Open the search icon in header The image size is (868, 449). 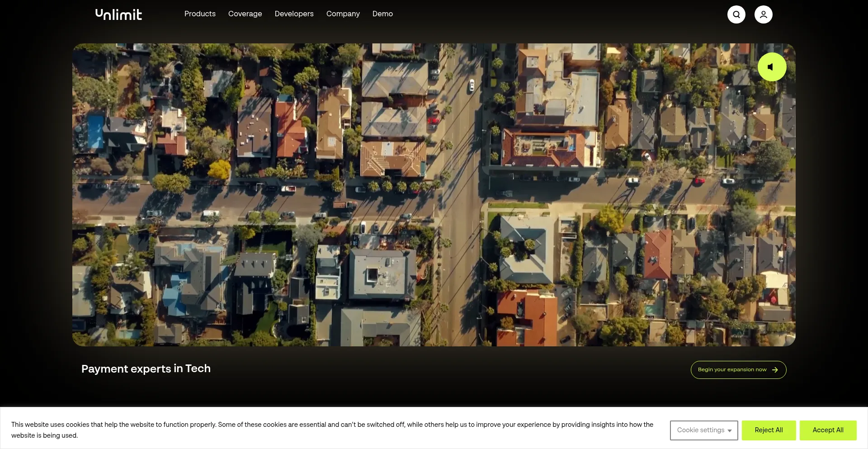click(x=736, y=14)
